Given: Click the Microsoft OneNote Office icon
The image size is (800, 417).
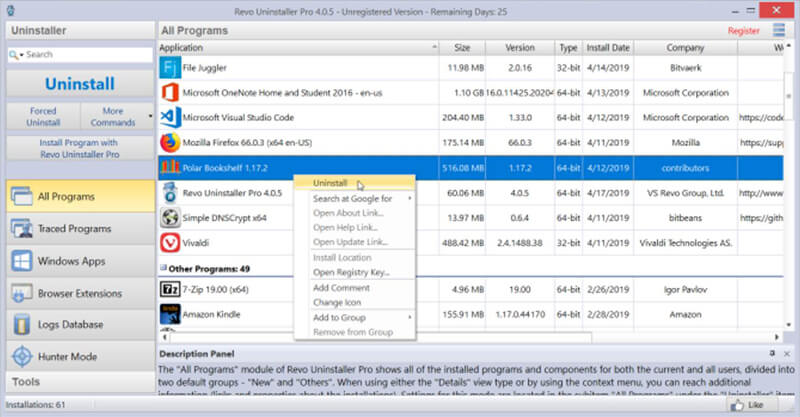Looking at the screenshot, I should (170, 92).
